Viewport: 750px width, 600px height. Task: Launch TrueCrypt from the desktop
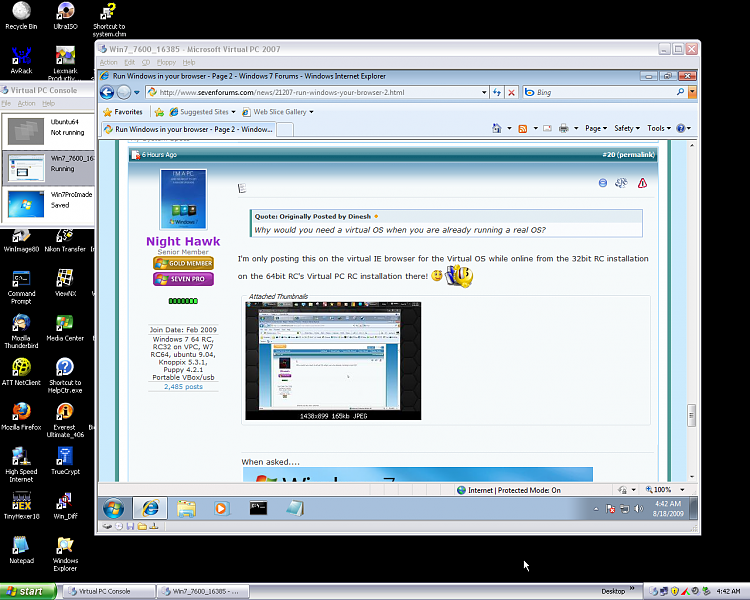[x=65, y=461]
